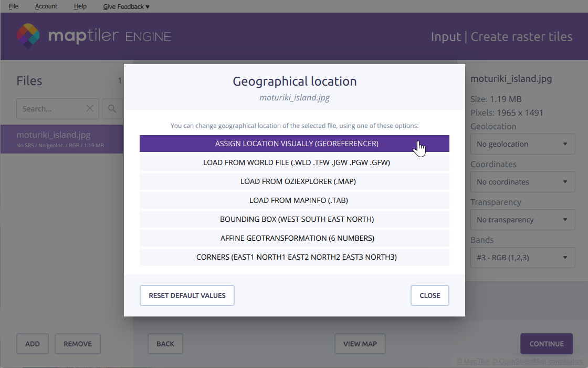Open the Account menu
The image size is (588, 368).
pyautogui.click(x=46, y=6)
